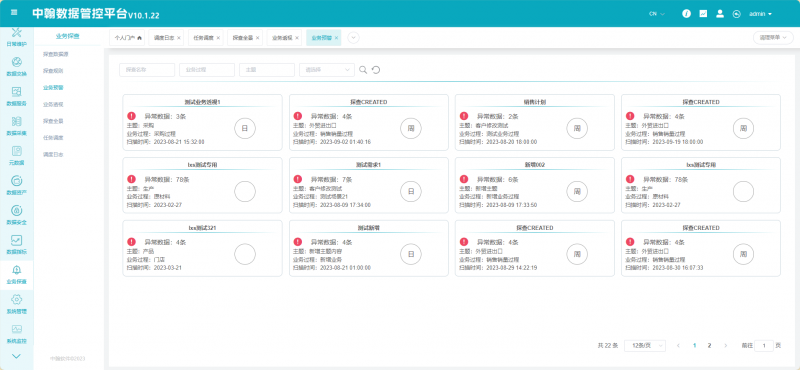Click the red alert icon on 新增002 card
Screen dimensions: 800x370
(x=464, y=179)
